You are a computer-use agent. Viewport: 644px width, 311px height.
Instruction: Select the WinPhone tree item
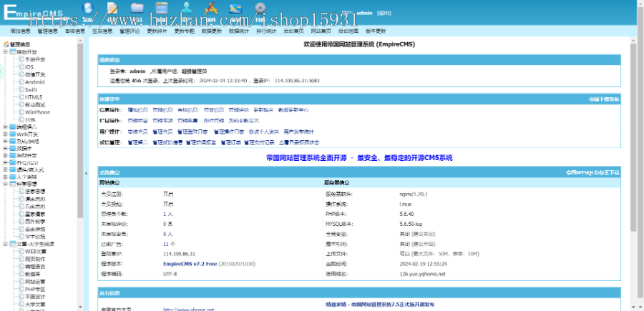pos(37,112)
